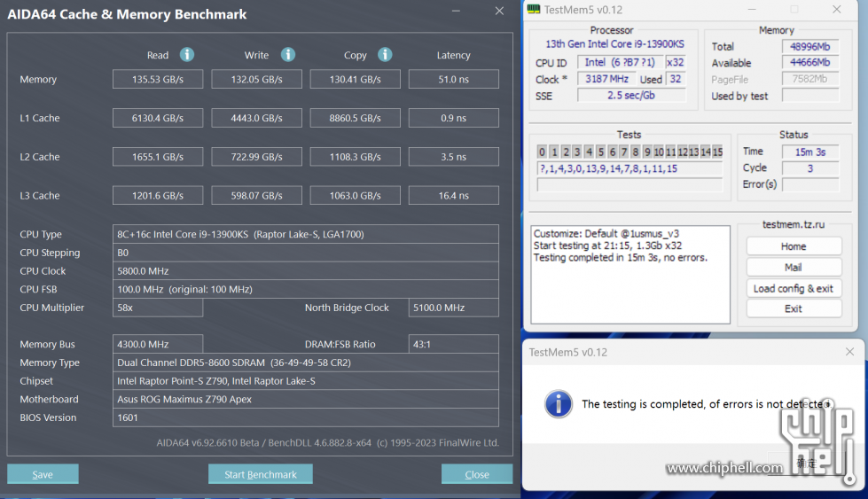Viewport: 868px width, 499px height.
Task: Click the Save button in AIDA64
Action: tap(43, 474)
